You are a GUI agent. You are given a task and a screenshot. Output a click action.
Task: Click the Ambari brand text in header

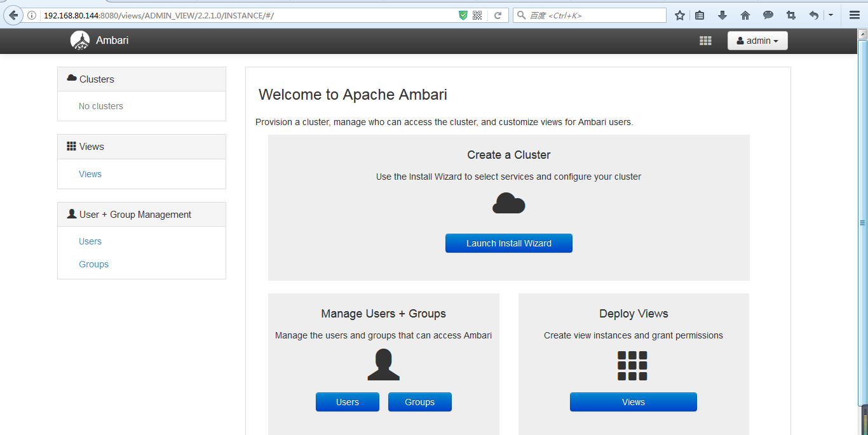click(x=112, y=41)
